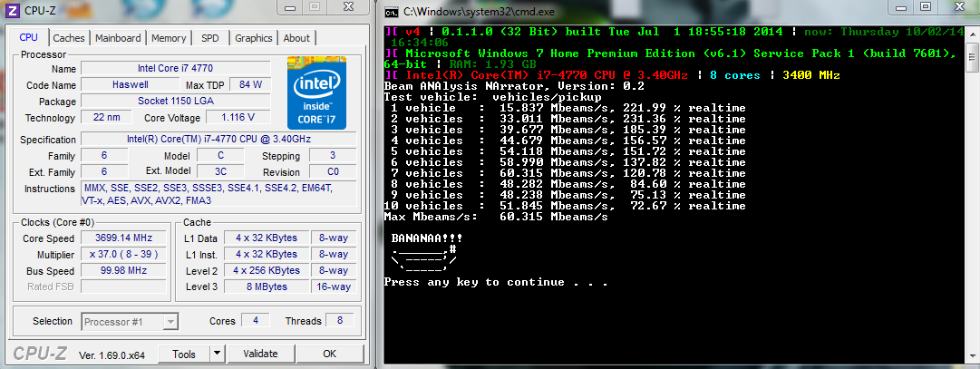Expand the Processor #1 selection dropdown
Screen dimensions: 980x369
(x=170, y=322)
